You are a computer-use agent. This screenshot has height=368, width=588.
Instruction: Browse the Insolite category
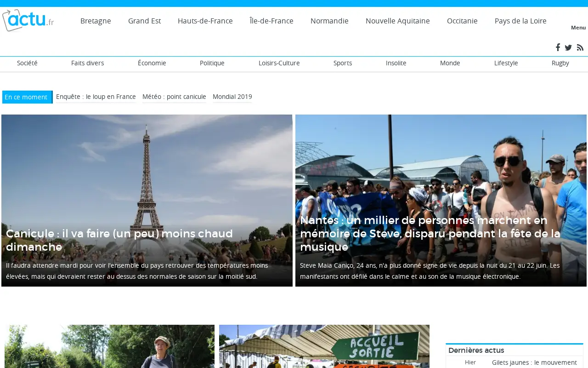(x=396, y=63)
